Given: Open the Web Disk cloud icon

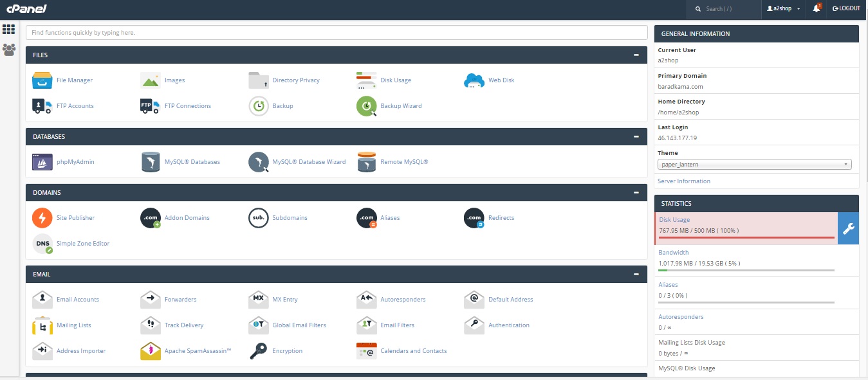Looking at the screenshot, I should pos(474,80).
